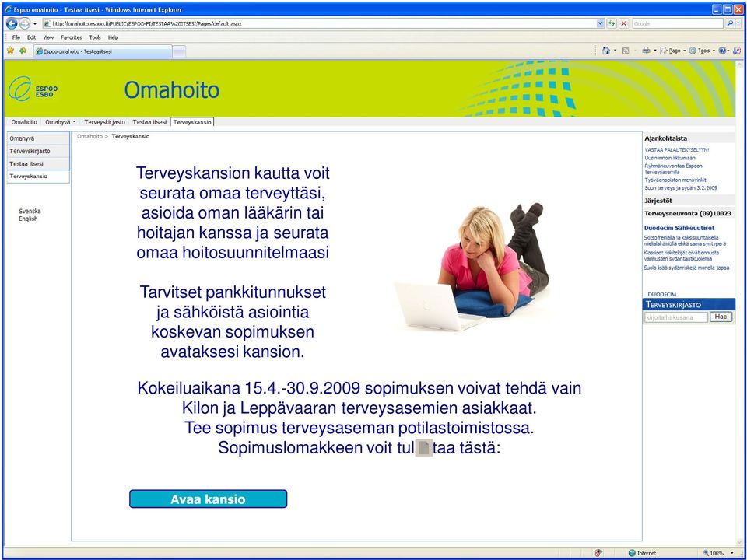Screen dimensions: 747x560
Task: Refresh the page with the green arrows
Action: coord(612,23)
